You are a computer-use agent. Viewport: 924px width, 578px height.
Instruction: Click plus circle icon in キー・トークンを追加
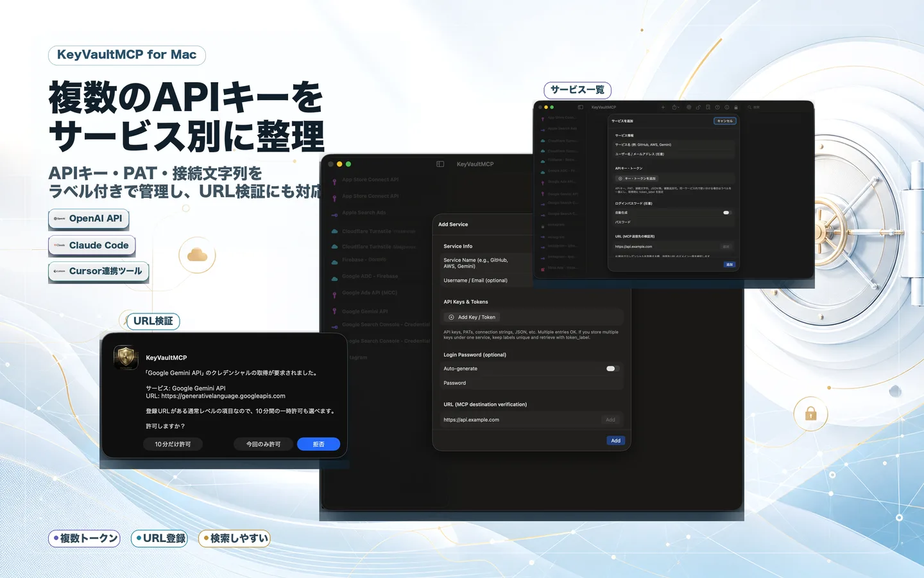click(620, 179)
